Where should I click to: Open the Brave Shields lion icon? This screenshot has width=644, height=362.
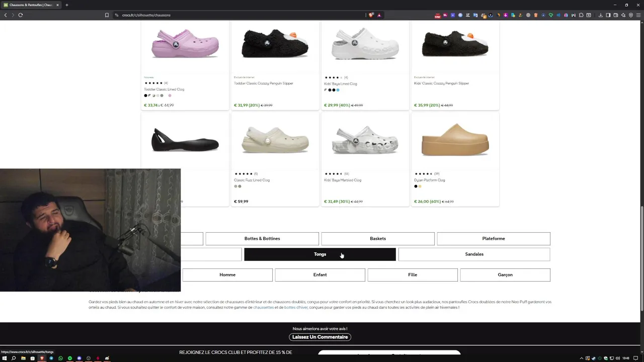(371, 15)
